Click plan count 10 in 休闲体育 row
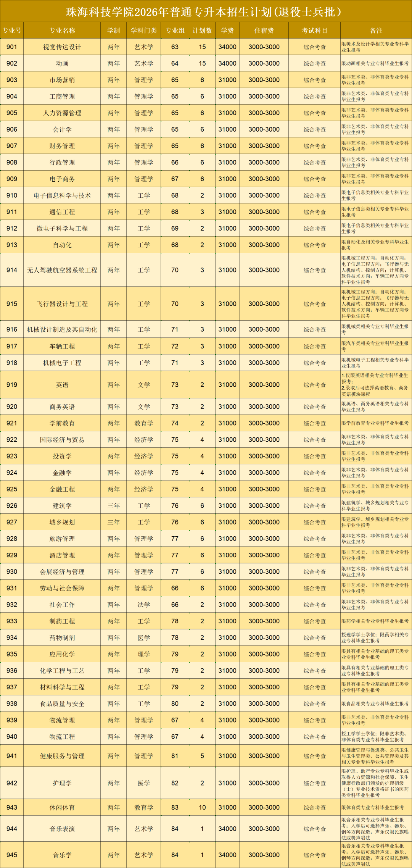Screen dimensions: 412x868 click(x=202, y=807)
